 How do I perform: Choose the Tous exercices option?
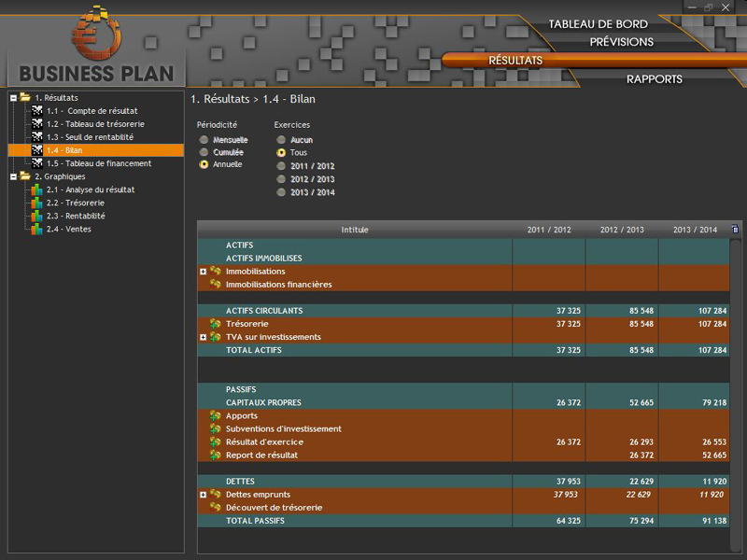(x=281, y=152)
